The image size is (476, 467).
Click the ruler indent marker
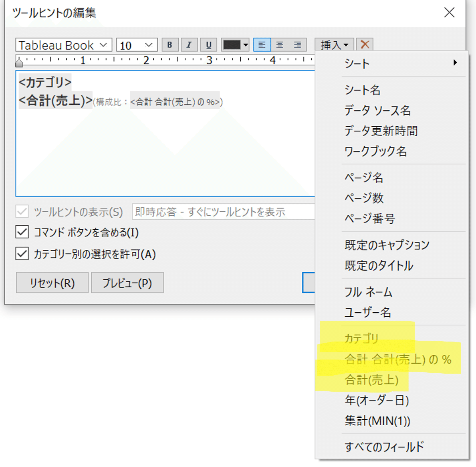pos(19,62)
